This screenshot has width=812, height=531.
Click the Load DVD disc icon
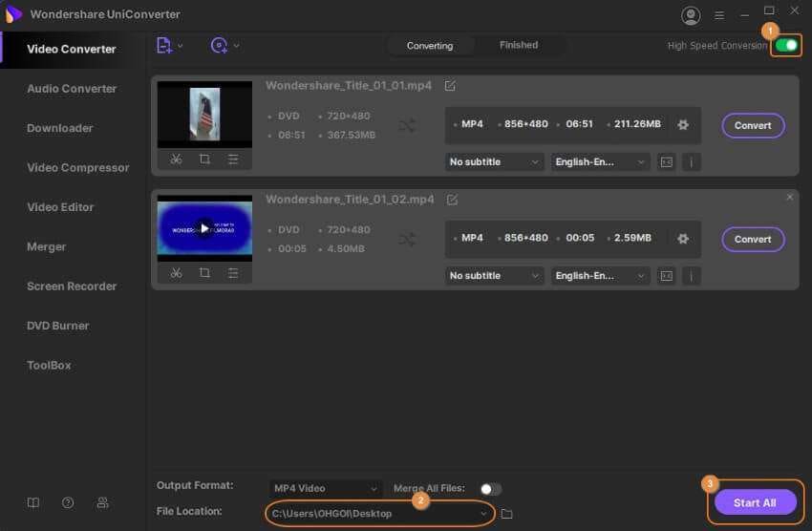(x=220, y=45)
